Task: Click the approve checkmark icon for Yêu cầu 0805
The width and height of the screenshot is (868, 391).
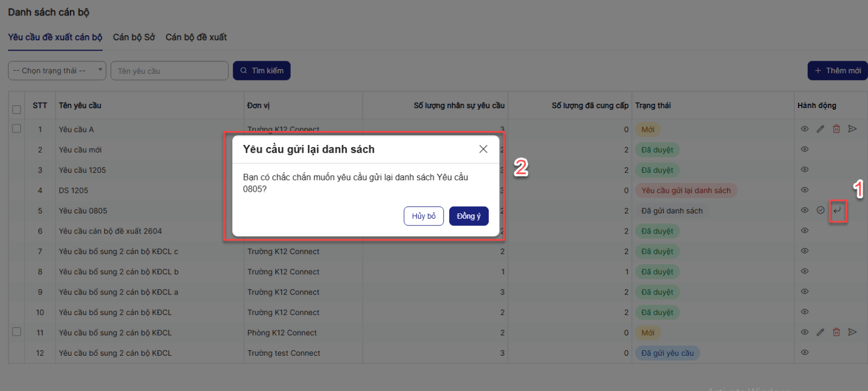Action: pos(820,210)
